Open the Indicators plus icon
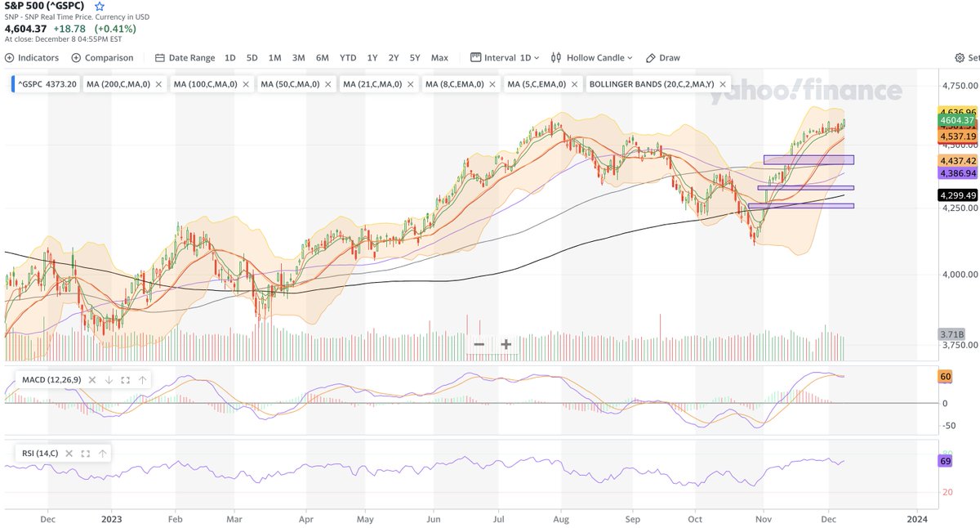This screenshot has height=528, width=980. click(x=9, y=58)
